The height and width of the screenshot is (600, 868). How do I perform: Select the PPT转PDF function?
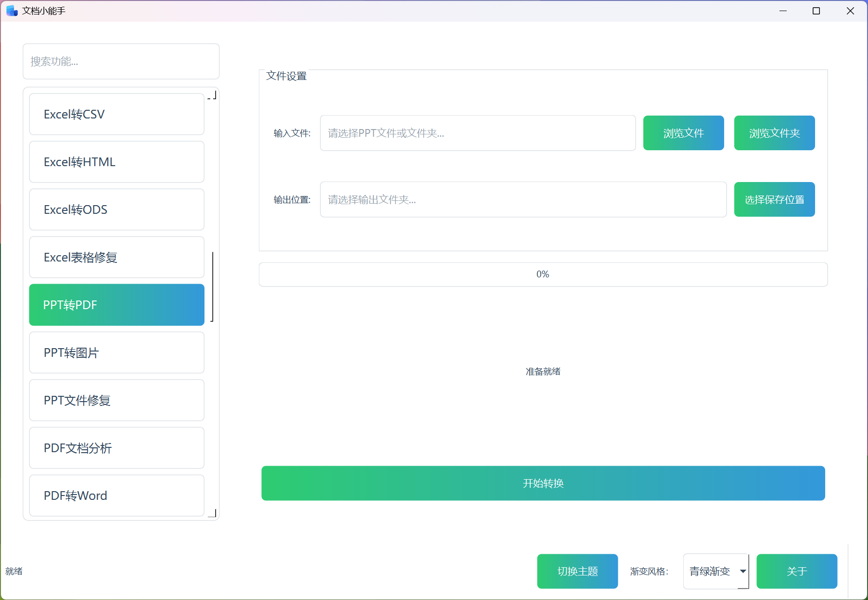pyautogui.click(x=116, y=305)
